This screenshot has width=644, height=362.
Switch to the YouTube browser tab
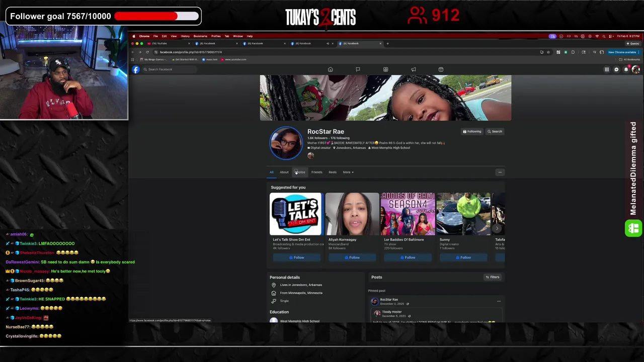168,43
